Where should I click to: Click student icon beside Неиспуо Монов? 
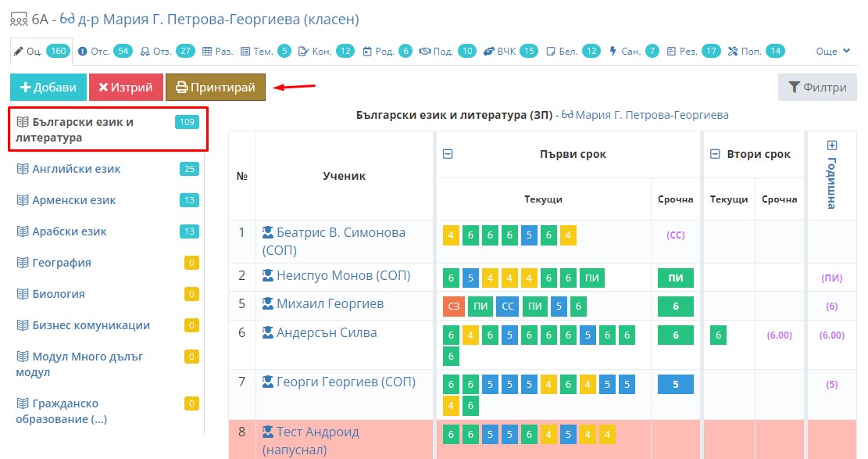click(268, 275)
